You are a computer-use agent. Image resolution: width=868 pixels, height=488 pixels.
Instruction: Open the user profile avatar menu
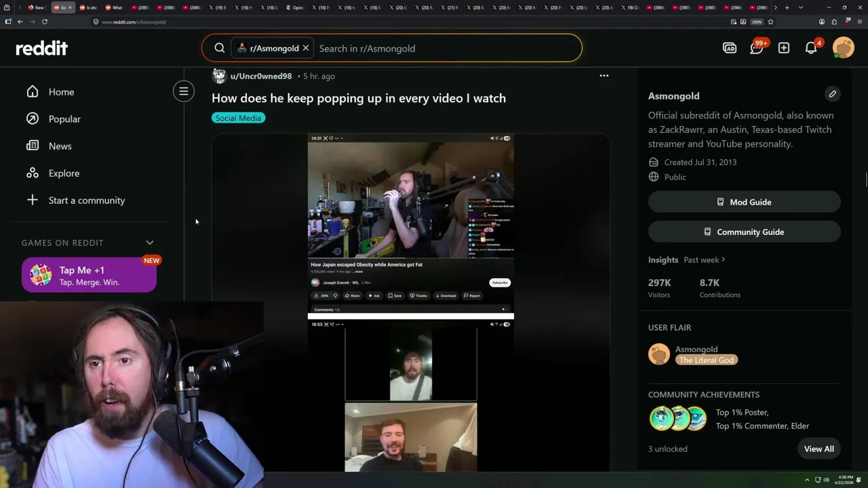[x=844, y=48]
